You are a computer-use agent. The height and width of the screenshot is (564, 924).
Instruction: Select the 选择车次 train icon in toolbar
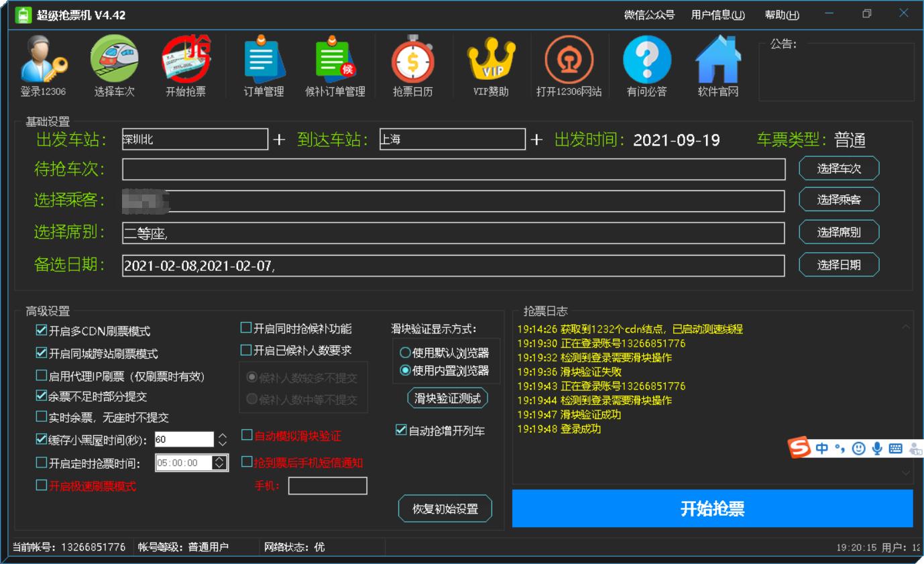coord(114,64)
